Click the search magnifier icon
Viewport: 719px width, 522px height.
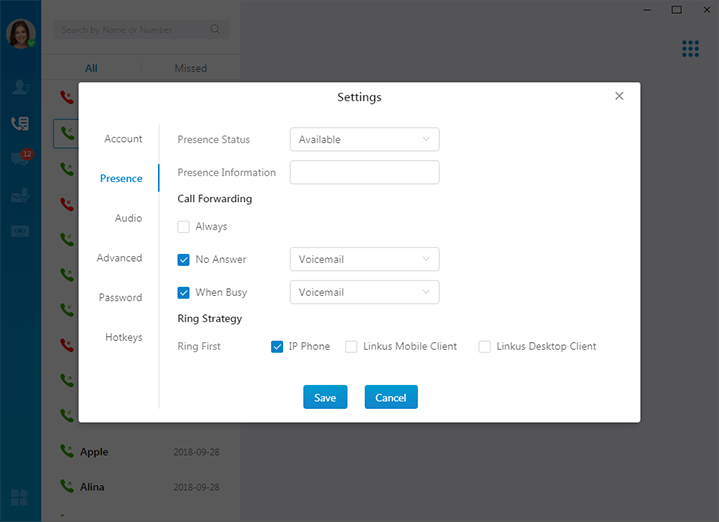pos(215,30)
